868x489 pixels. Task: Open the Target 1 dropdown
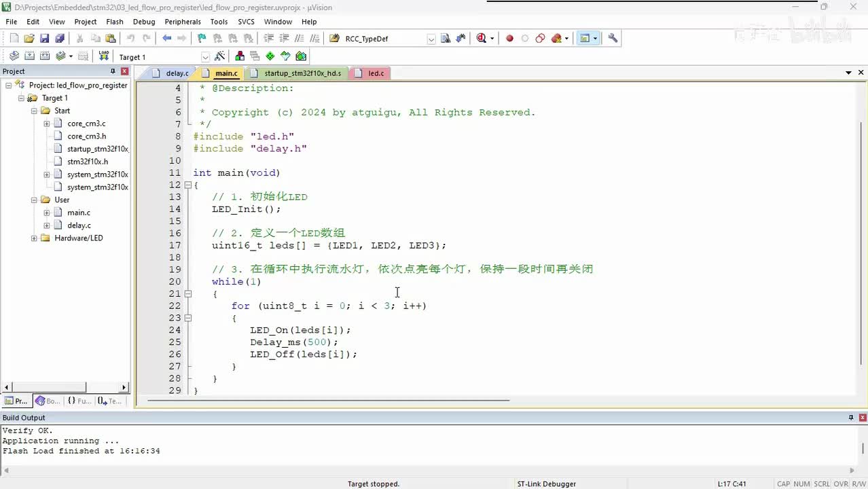coord(205,57)
